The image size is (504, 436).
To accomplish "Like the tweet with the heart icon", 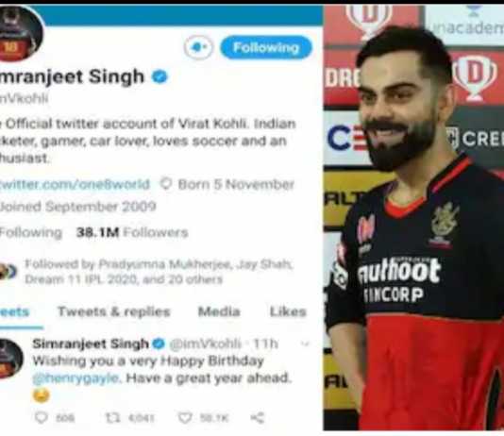I will click(x=185, y=418).
